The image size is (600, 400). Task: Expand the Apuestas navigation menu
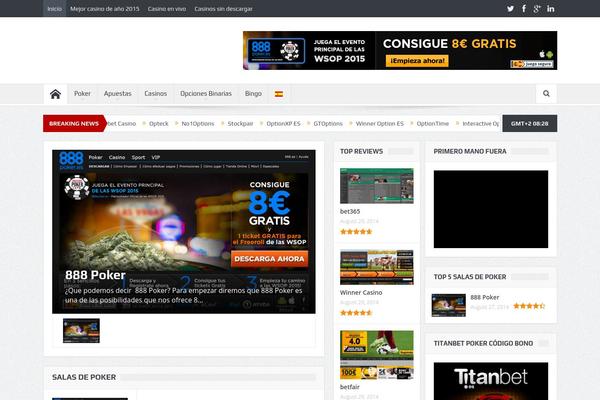[117, 94]
